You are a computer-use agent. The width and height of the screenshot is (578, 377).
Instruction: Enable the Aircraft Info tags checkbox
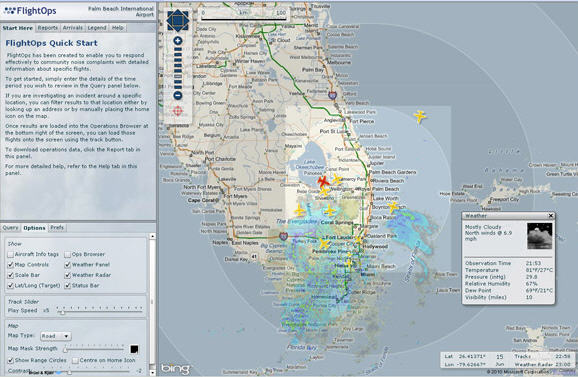coord(11,254)
